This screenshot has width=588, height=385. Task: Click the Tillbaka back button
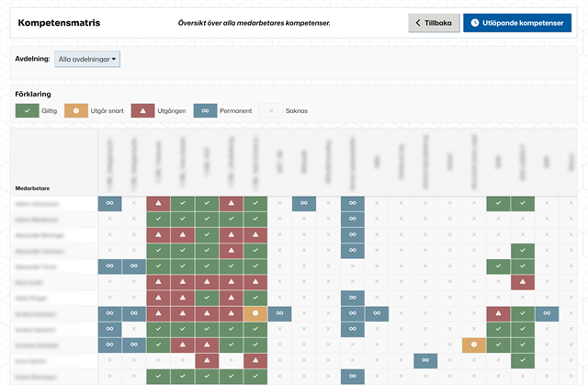click(433, 22)
